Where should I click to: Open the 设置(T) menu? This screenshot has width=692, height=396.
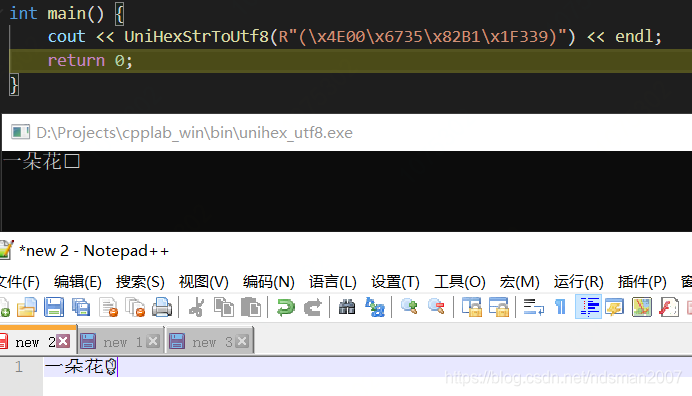(x=395, y=282)
